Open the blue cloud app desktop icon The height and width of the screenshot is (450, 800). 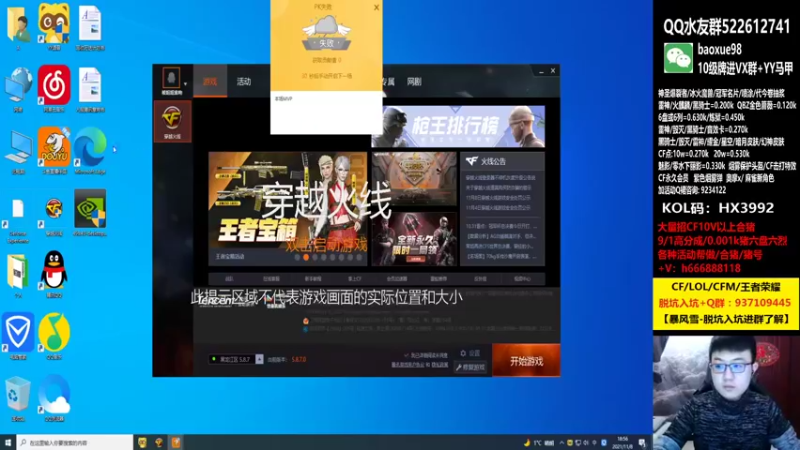[54, 398]
